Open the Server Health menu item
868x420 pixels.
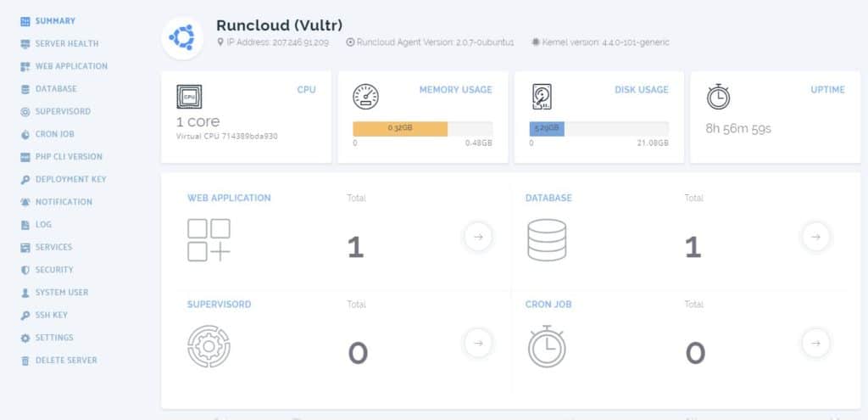(67, 44)
